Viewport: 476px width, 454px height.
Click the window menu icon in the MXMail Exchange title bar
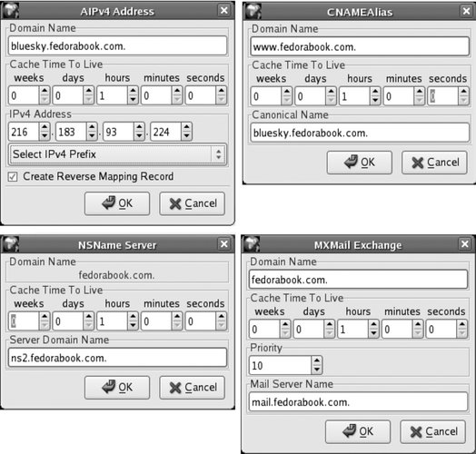point(252,244)
